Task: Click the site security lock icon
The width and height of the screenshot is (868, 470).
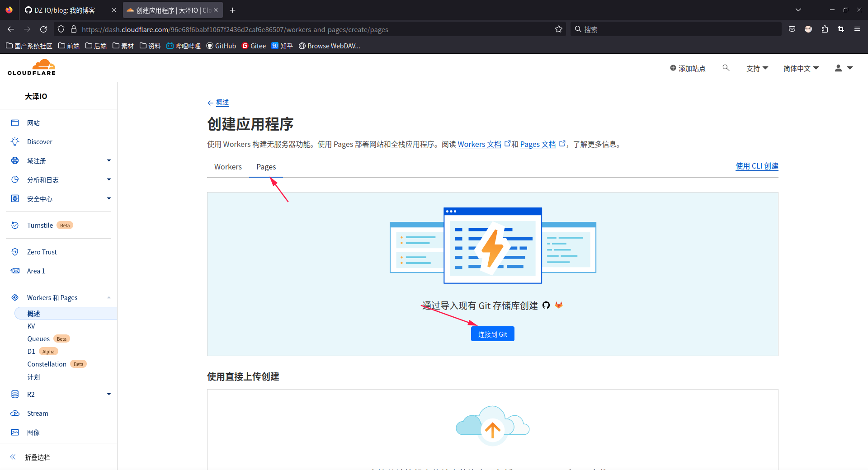Action: [74, 29]
